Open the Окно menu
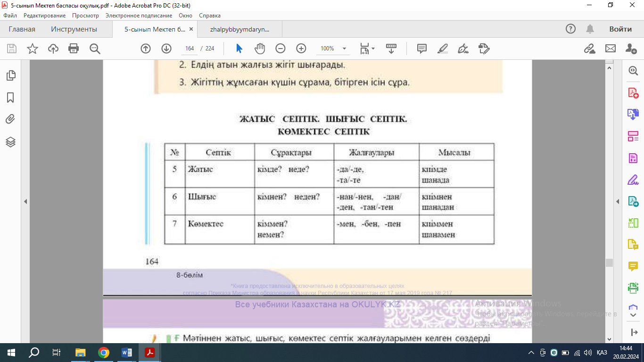Viewport: 644px width, 362px height. coord(185,16)
